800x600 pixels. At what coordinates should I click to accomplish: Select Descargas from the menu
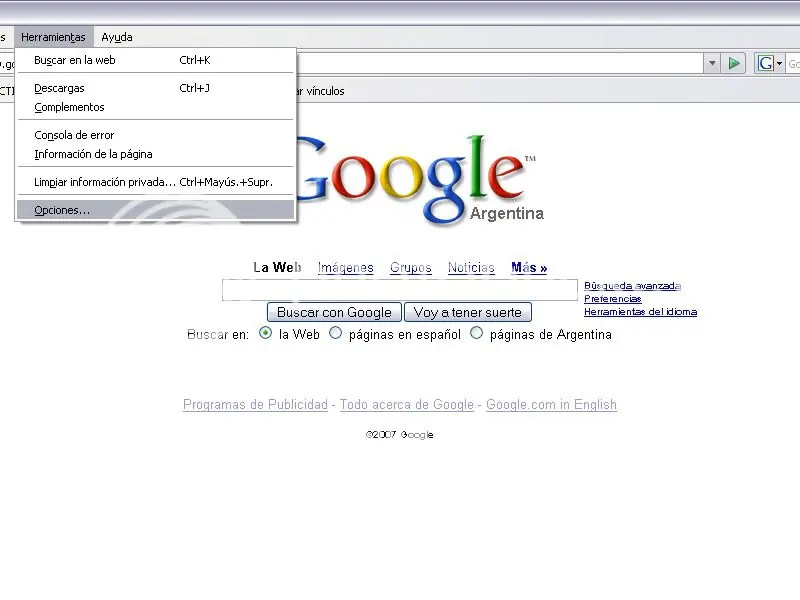[156, 88]
